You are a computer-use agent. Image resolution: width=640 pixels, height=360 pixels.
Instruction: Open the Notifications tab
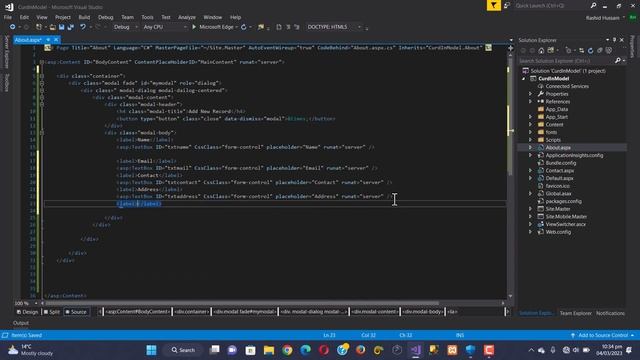[610, 313]
